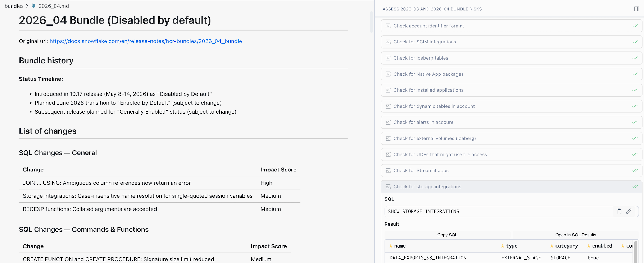Viewport: 644px width, 263px height.
Task: Click the SQL icon on Iceberg tables check
Action: tap(388, 58)
